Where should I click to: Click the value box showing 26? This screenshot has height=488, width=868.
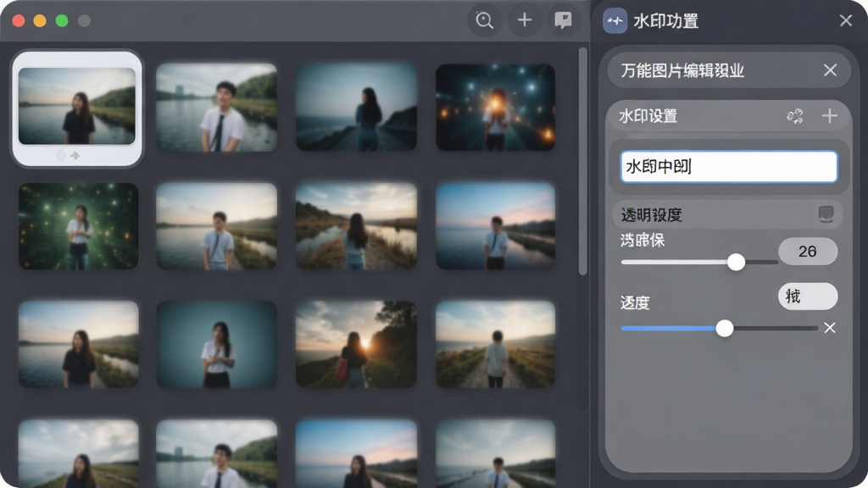808,251
